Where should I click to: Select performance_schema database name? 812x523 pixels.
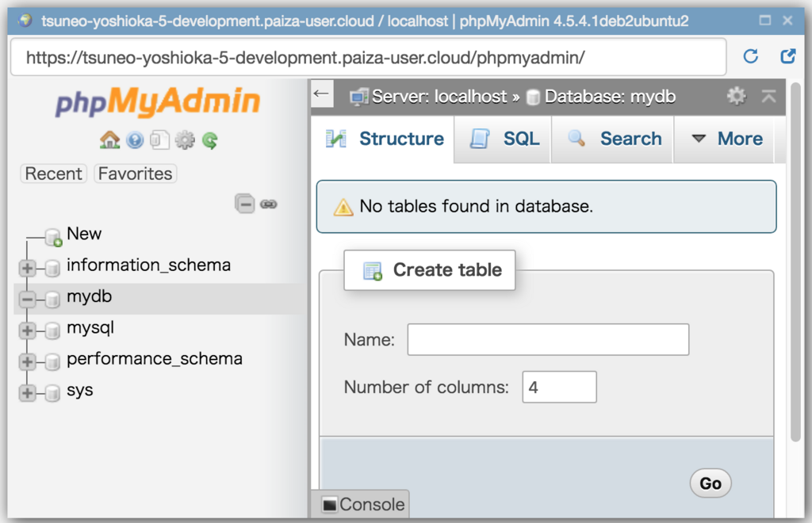click(x=155, y=359)
